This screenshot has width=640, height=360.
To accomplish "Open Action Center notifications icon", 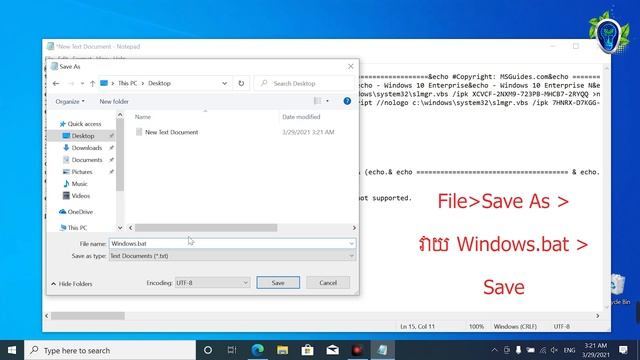I will pos(623,350).
